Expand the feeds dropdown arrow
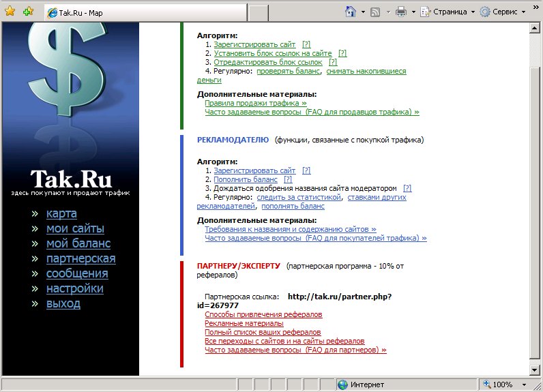Image resolution: width=543 pixels, height=392 pixels. 388,12
